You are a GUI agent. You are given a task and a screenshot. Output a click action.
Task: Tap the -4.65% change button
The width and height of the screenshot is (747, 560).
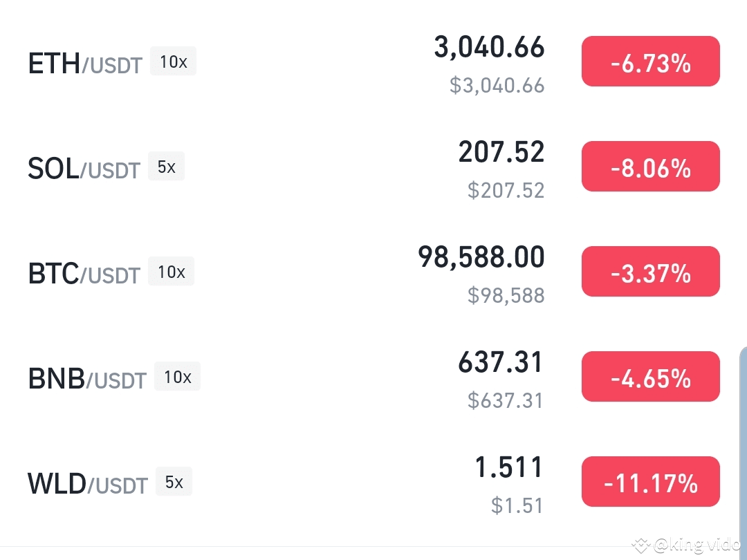click(650, 377)
